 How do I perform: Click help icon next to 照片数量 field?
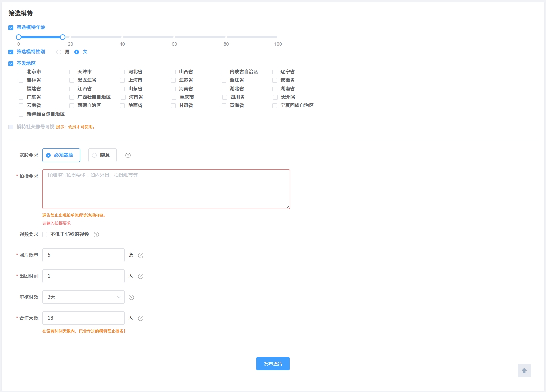click(x=141, y=255)
